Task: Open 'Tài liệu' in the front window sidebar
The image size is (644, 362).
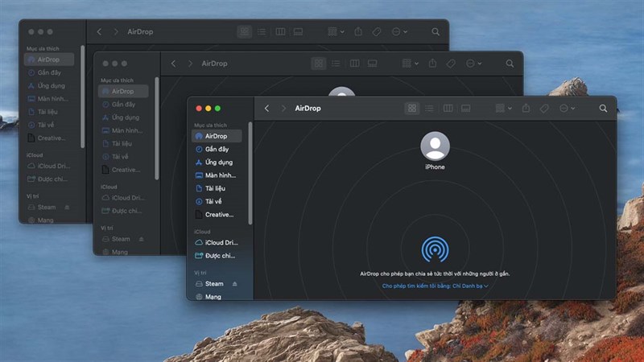Action: (x=215, y=188)
